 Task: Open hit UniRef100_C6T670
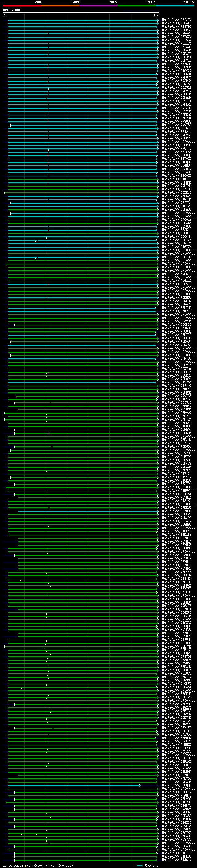[177, 37]
